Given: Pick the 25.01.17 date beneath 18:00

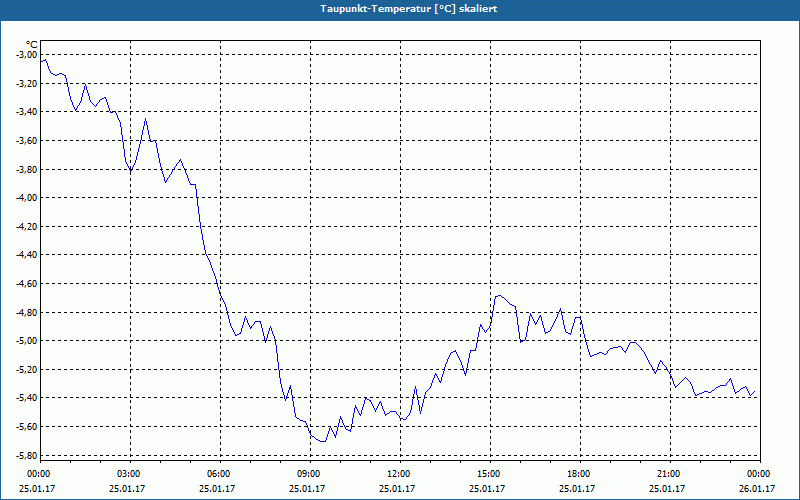Looking at the screenshot, I should pyautogui.click(x=577, y=488).
